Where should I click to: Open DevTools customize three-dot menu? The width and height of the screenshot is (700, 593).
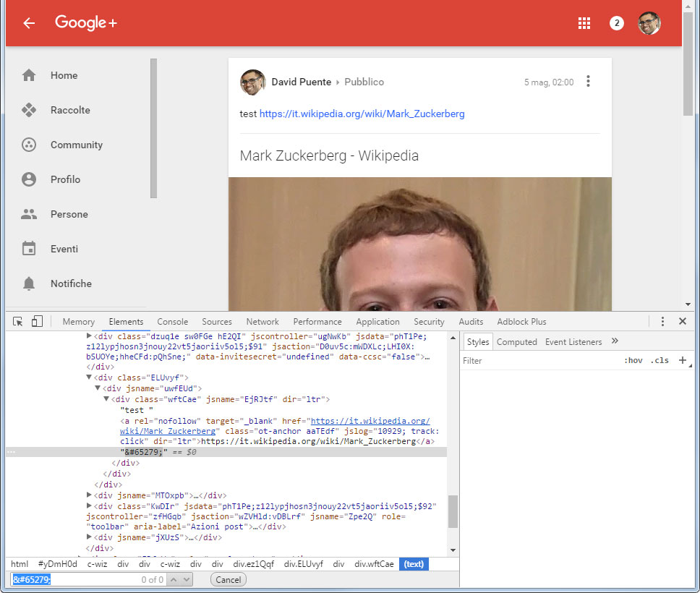tap(662, 322)
